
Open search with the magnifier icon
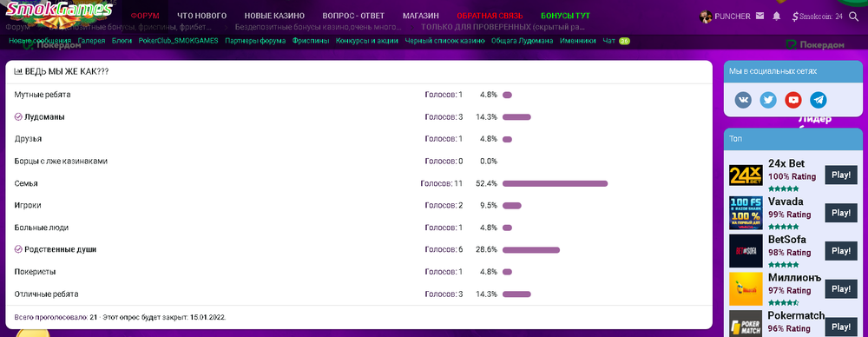point(853,17)
